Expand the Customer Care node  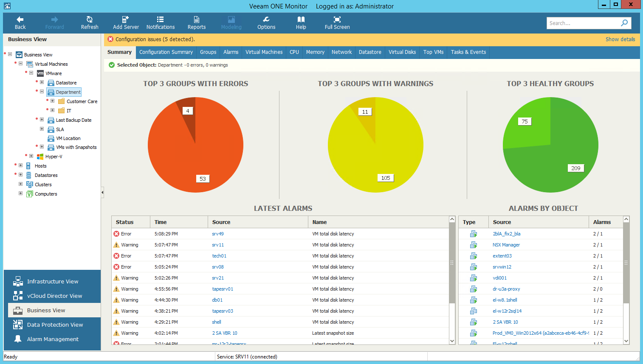coord(52,101)
